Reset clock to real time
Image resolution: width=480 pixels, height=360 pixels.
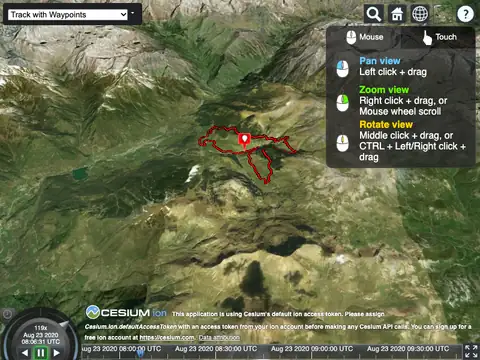tap(7, 314)
